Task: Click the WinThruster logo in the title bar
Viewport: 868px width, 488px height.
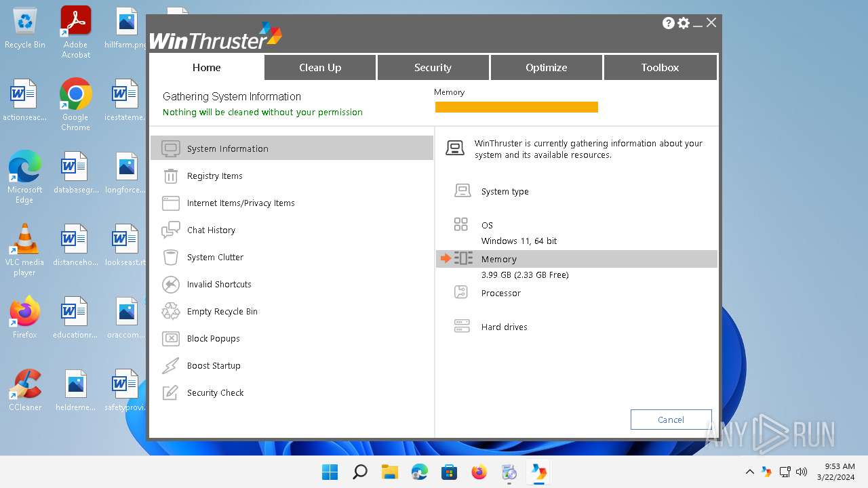Action: tap(216, 37)
